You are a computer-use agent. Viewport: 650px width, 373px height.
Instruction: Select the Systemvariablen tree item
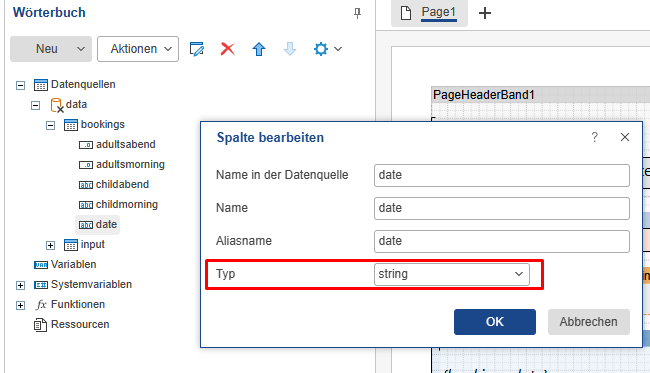(x=91, y=284)
